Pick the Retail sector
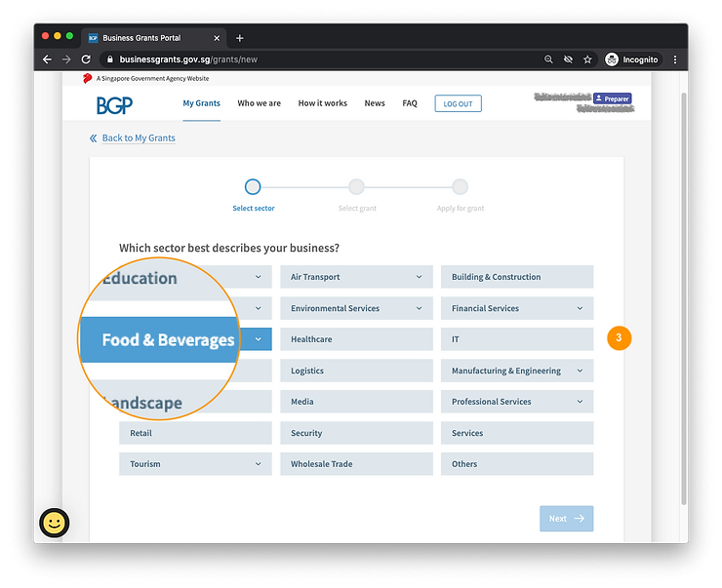Screen dimensions: 722x588 pos(195,433)
